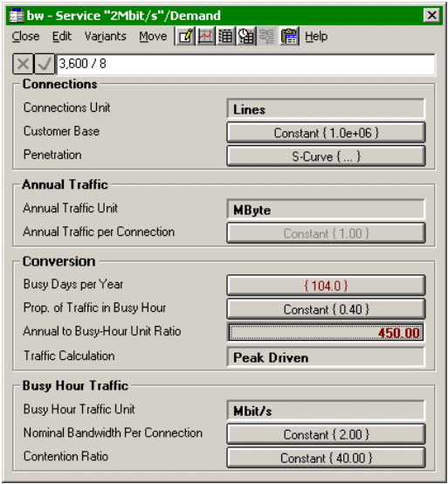Image resolution: width=448 pixels, height=484 pixels.
Task: Accept the formula with the checkmark button
Action: [45, 64]
